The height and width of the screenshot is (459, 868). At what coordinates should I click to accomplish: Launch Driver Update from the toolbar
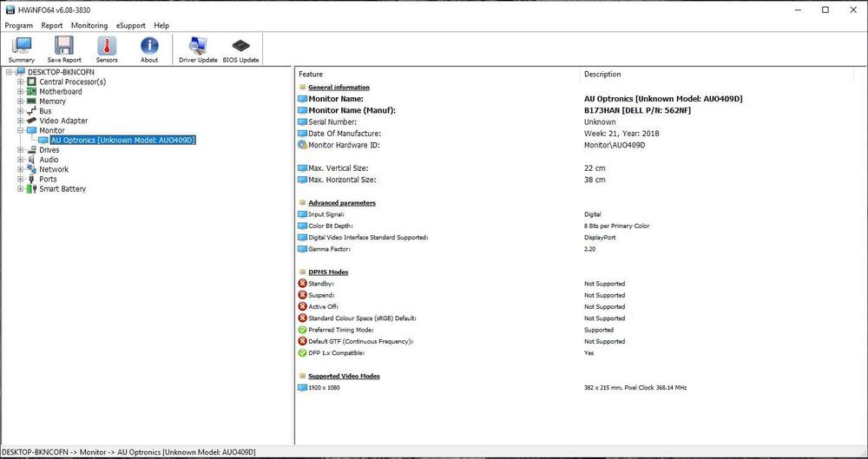click(198, 49)
